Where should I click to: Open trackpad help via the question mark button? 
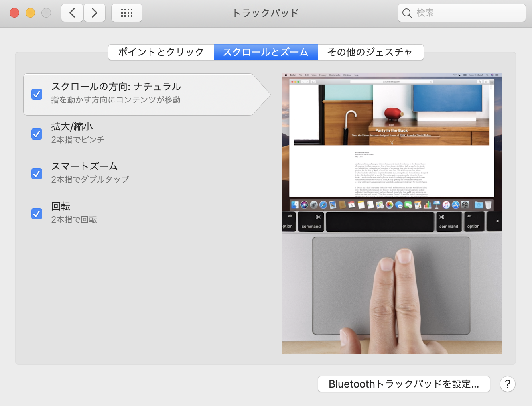point(507,384)
